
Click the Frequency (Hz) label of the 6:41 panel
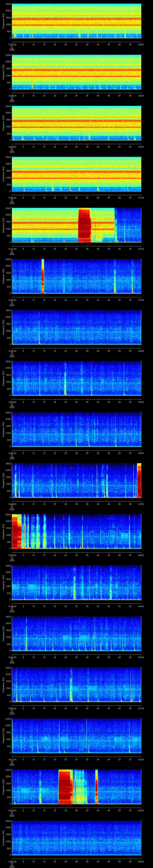pyautogui.click(x=3, y=225)
